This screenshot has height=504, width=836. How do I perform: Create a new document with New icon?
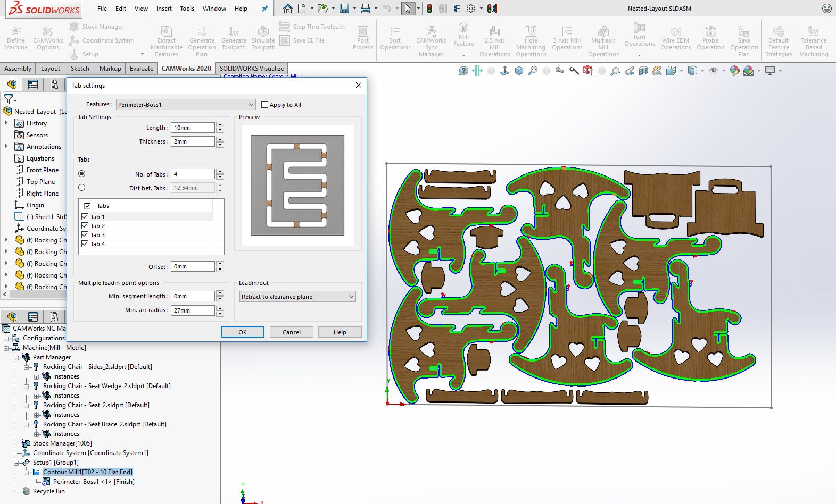point(302,9)
